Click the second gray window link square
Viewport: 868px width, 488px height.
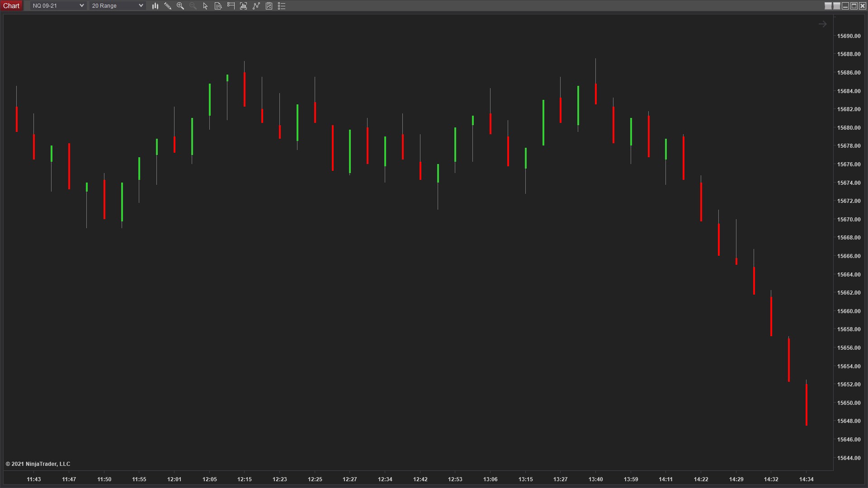[x=837, y=6]
